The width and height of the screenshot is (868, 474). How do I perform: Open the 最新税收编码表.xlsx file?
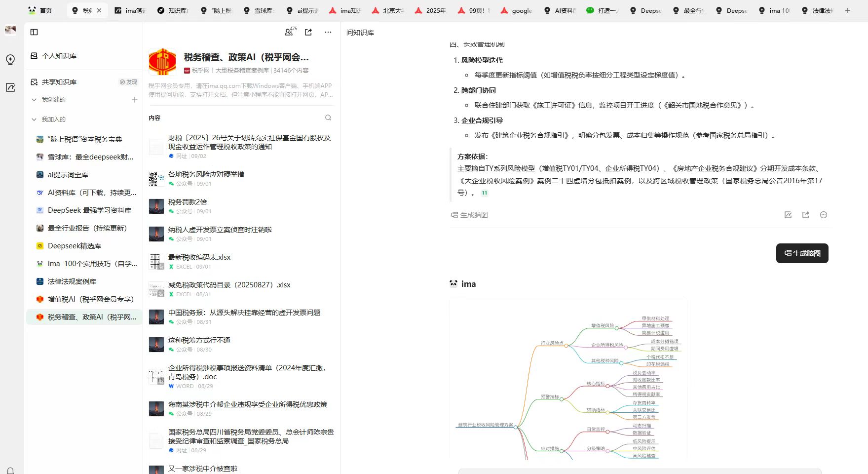click(x=199, y=257)
